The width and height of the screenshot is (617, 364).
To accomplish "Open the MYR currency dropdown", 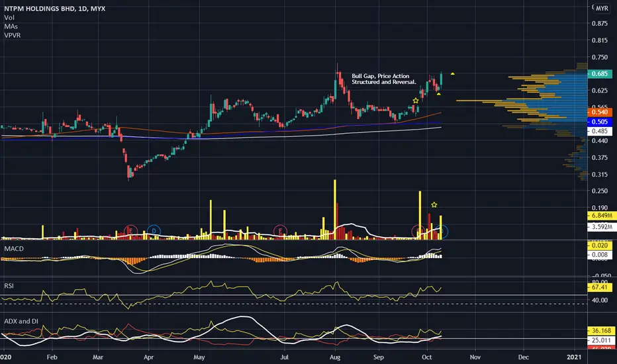I will tap(602, 8).
